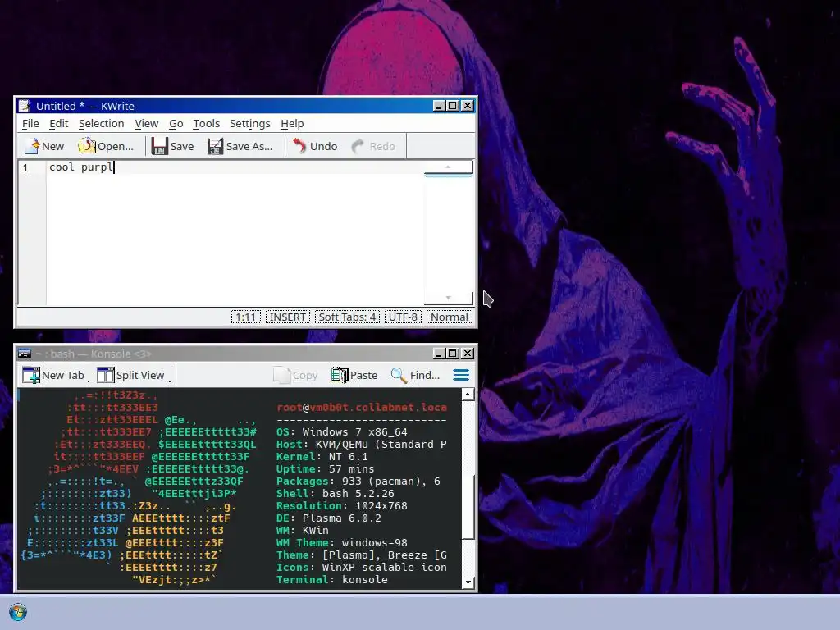Click root@vm0b0t hostname text in Konsole
This screenshot has width=840, height=630.
click(362, 407)
